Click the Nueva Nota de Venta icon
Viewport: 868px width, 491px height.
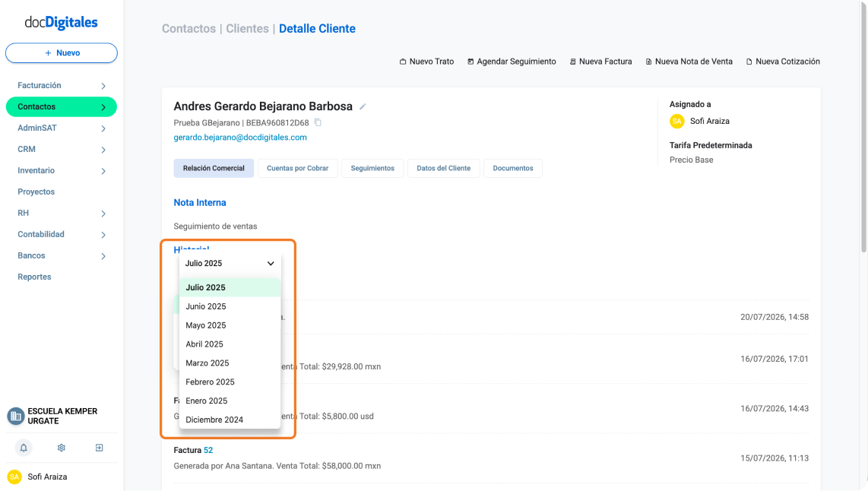point(649,62)
